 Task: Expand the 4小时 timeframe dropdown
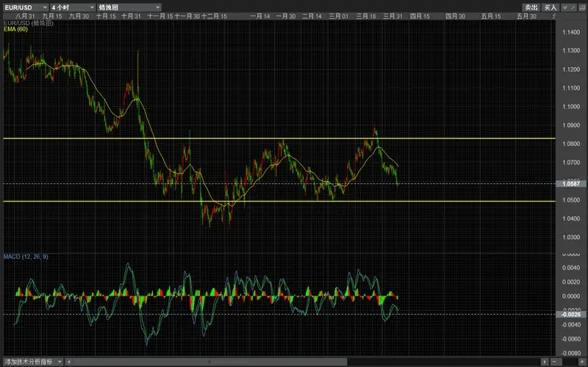73,7
